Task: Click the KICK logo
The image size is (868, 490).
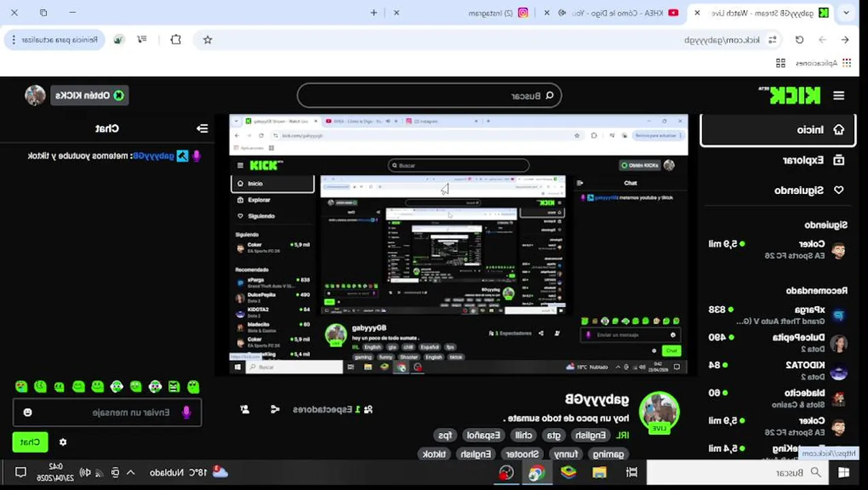Action: pyautogui.click(x=795, y=96)
